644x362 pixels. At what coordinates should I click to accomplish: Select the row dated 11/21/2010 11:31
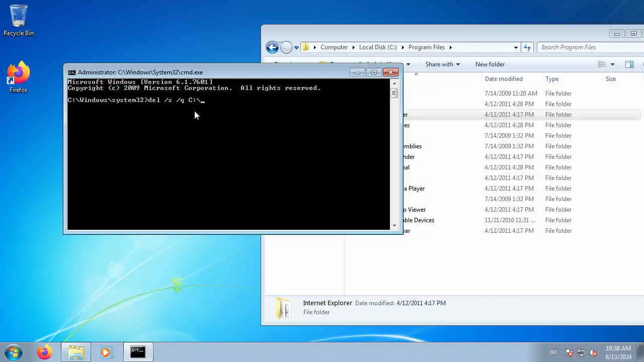pos(522,220)
